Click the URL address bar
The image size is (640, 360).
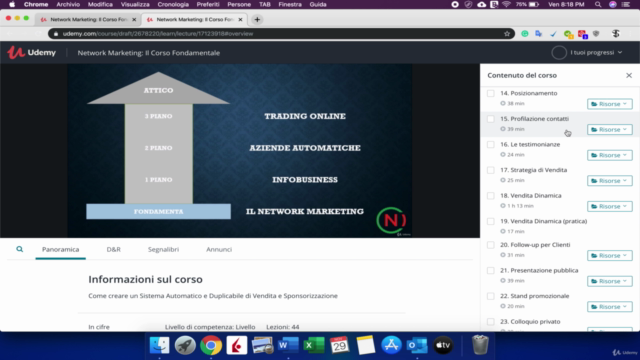pos(281,33)
